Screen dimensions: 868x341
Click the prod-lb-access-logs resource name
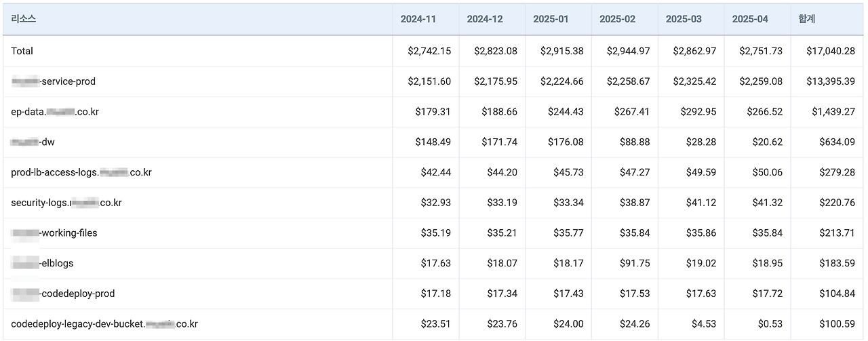[81, 172]
